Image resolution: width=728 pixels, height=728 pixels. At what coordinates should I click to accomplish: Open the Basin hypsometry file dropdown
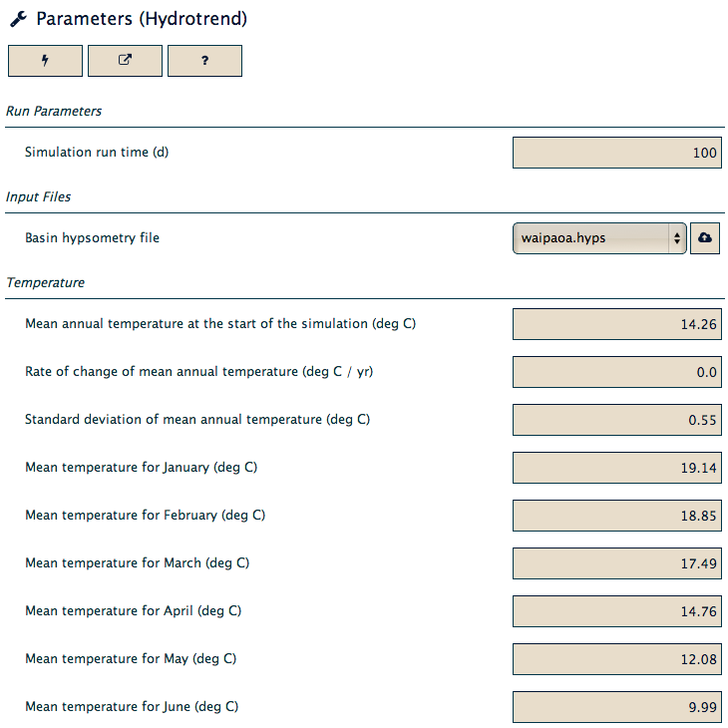point(599,238)
